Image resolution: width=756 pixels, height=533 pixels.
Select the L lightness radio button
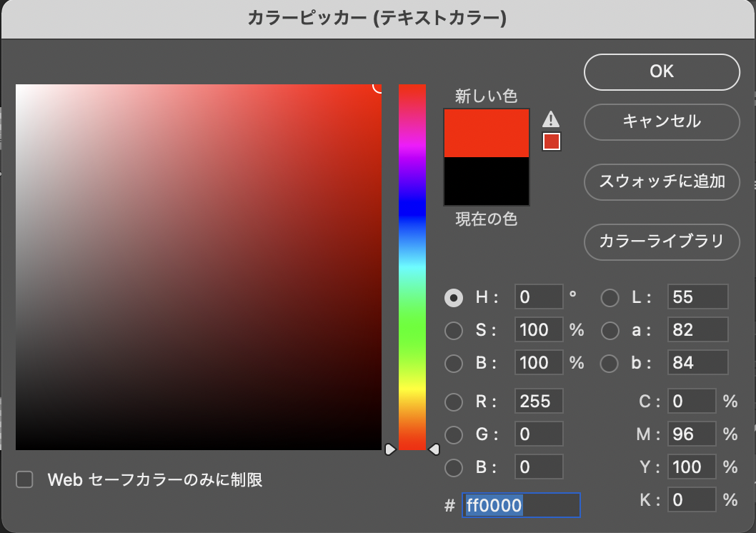[610, 297]
